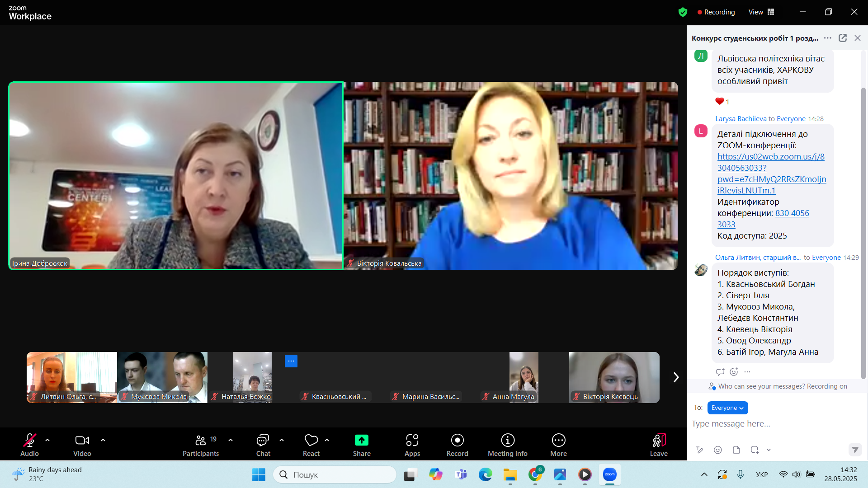Image resolution: width=868 pixels, height=488 pixels.
Task: Pop out the chat panel window
Action: click(843, 38)
